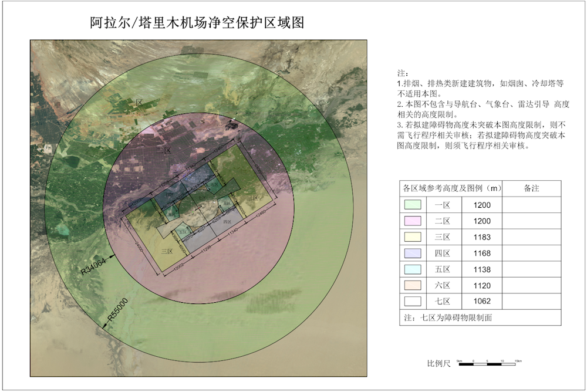This screenshot has width=587, height=392.
Task: Select the 1138 height value in table
Action: pos(480,269)
